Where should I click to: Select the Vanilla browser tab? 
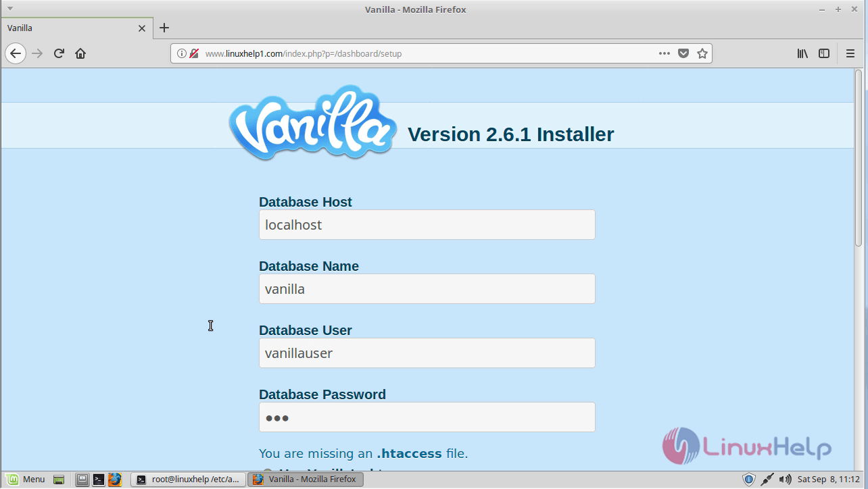coord(76,28)
